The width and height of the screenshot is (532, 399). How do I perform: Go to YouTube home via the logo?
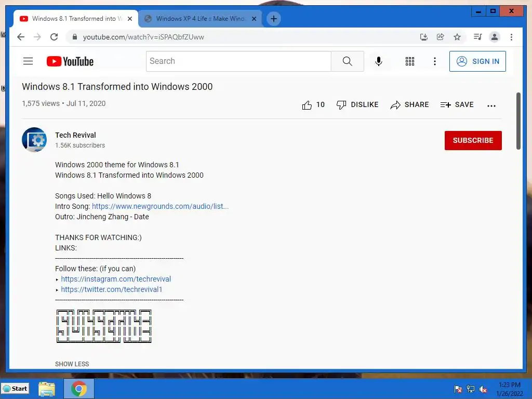[x=70, y=61]
